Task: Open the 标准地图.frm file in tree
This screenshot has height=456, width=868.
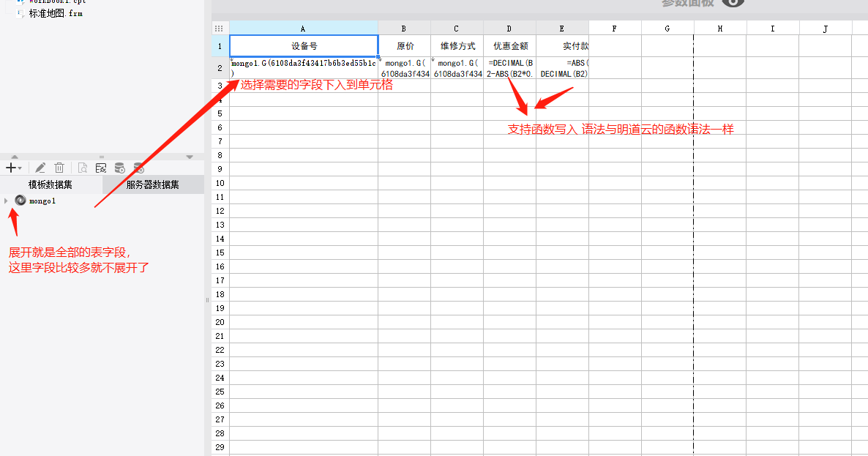Action: point(56,12)
